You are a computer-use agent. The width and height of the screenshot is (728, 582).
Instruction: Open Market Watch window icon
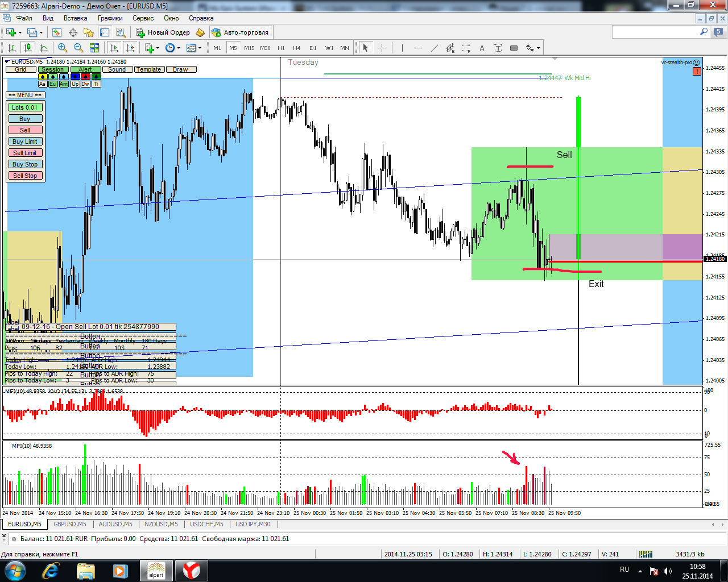click(57, 32)
